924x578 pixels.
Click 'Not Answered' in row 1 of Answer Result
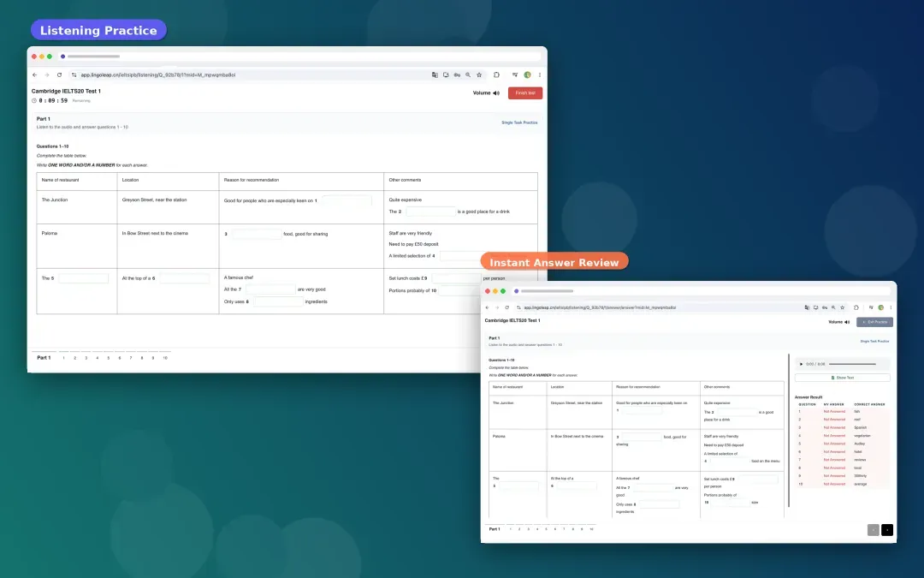(834, 411)
